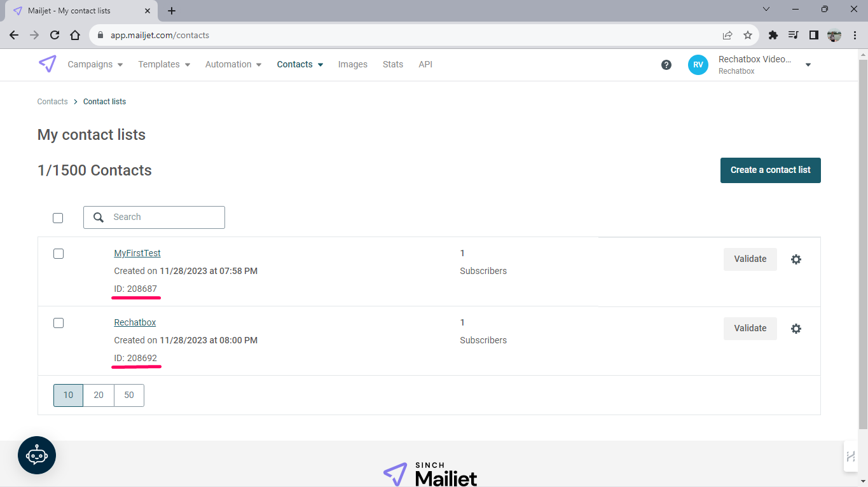
Task: Open the media control icon in toolbar
Action: pos(793,35)
